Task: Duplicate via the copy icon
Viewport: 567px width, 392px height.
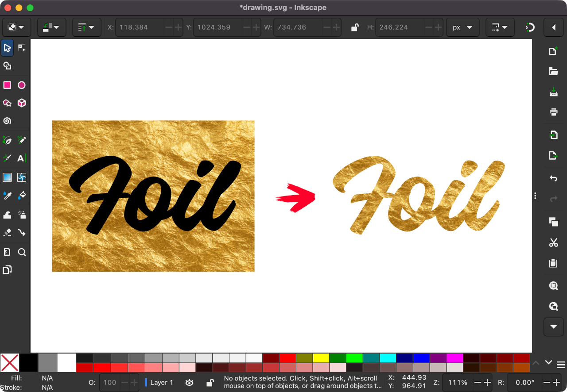Action: [x=553, y=222]
